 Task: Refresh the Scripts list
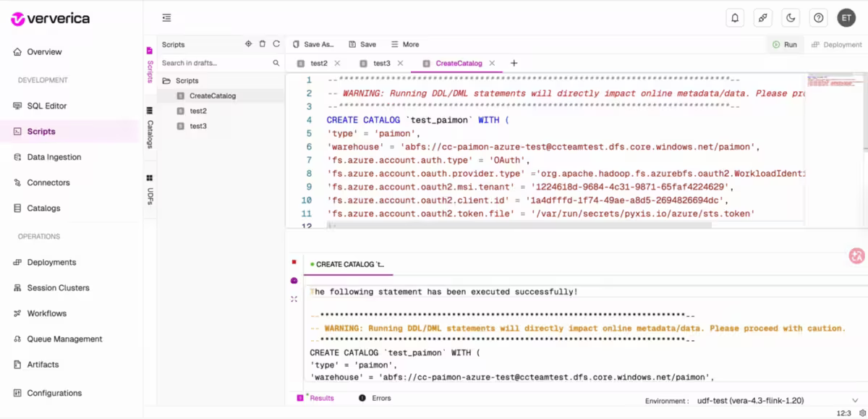click(276, 44)
